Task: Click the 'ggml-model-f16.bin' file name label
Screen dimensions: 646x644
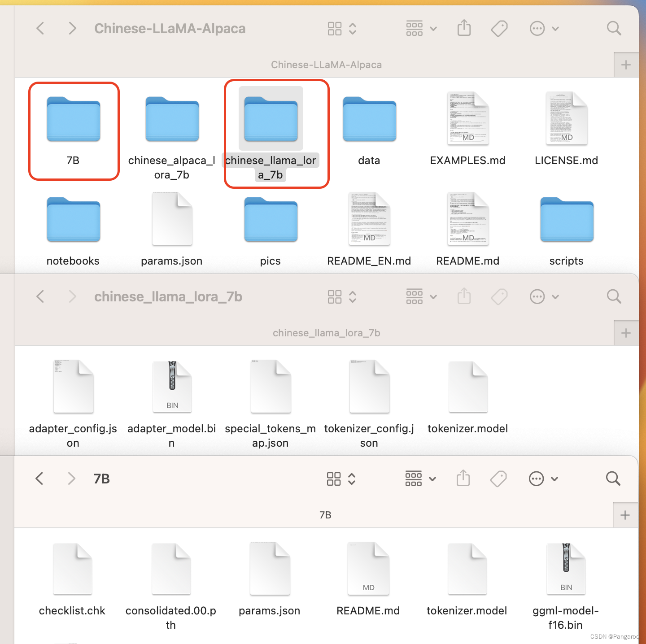Action: 566,618
